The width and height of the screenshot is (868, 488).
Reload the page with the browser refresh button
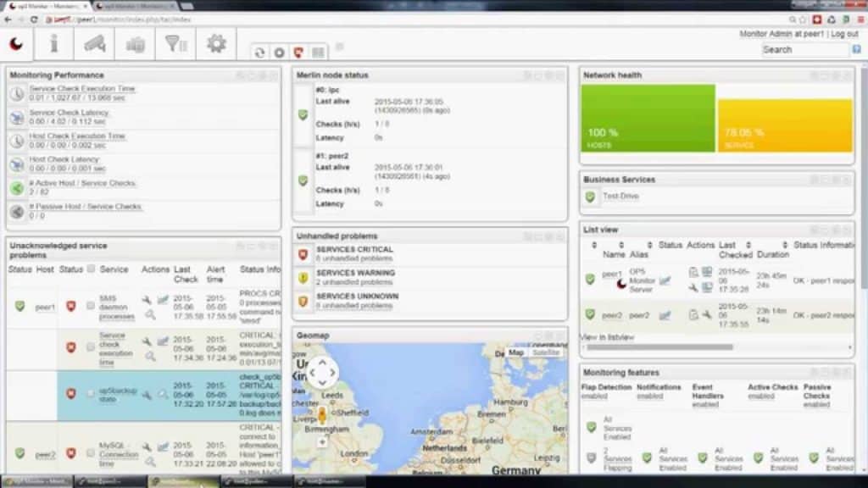click(x=34, y=19)
